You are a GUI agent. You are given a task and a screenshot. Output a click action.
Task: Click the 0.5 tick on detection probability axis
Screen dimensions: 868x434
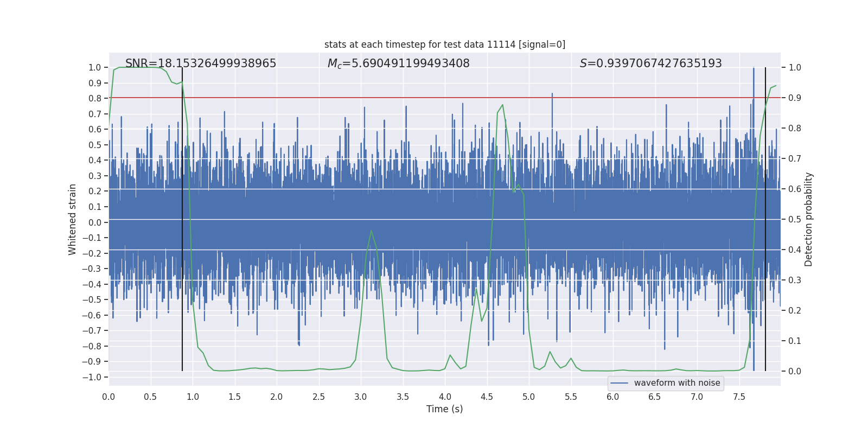point(794,219)
